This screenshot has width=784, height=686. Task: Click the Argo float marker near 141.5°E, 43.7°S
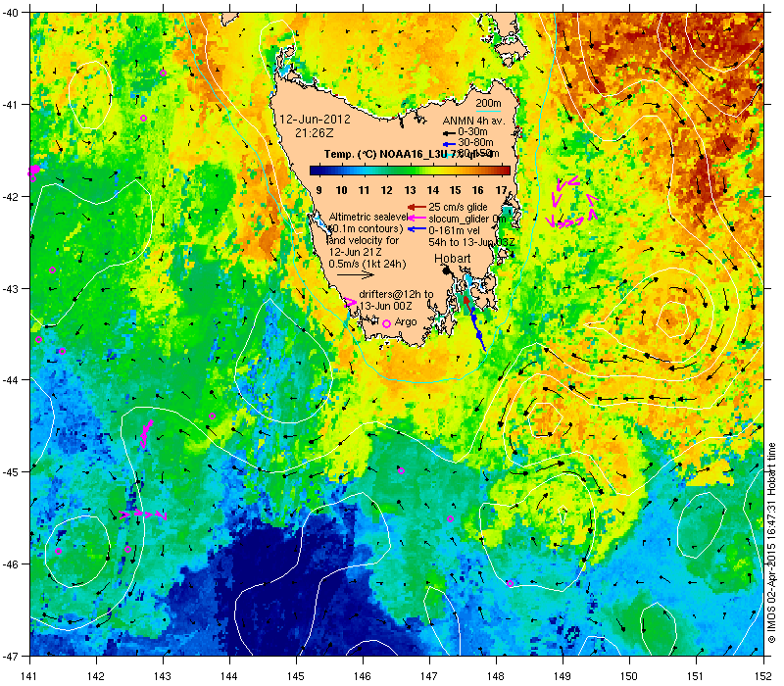pyautogui.click(x=62, y=352)
